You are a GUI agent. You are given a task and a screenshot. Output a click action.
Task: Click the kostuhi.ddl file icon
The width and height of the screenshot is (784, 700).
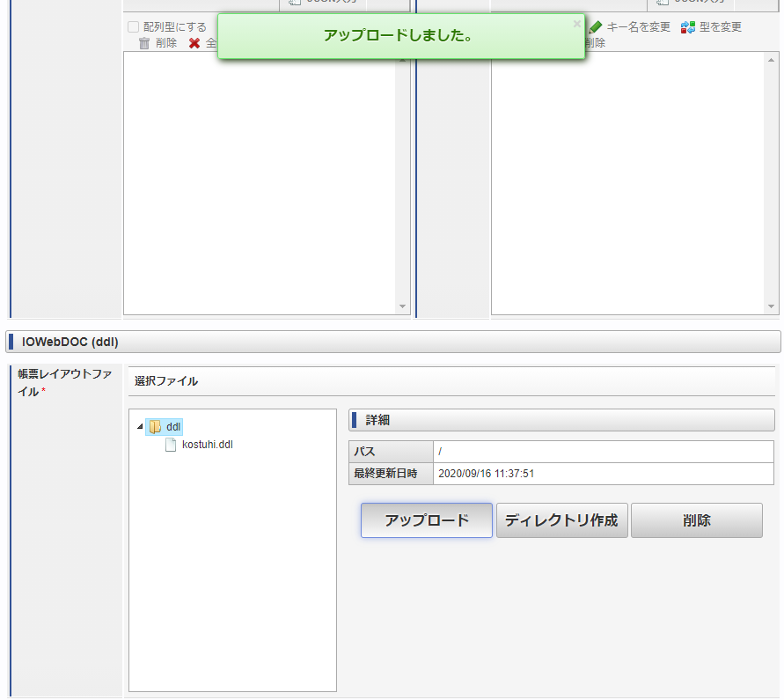[171, 445]
